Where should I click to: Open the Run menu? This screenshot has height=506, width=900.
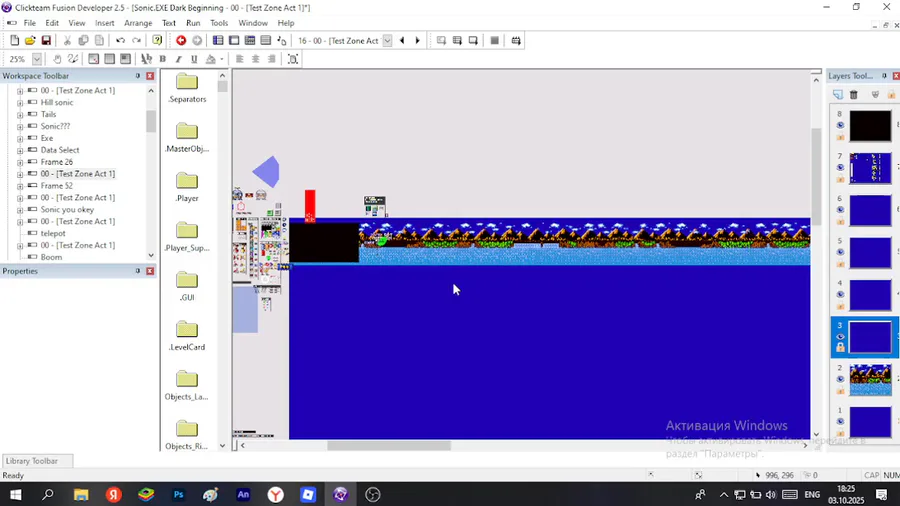click(193, 23)
